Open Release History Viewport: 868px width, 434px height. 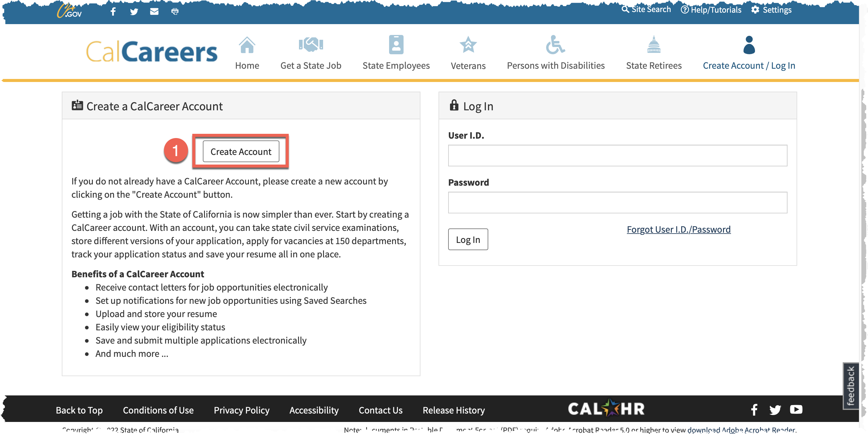coord(454,410)
